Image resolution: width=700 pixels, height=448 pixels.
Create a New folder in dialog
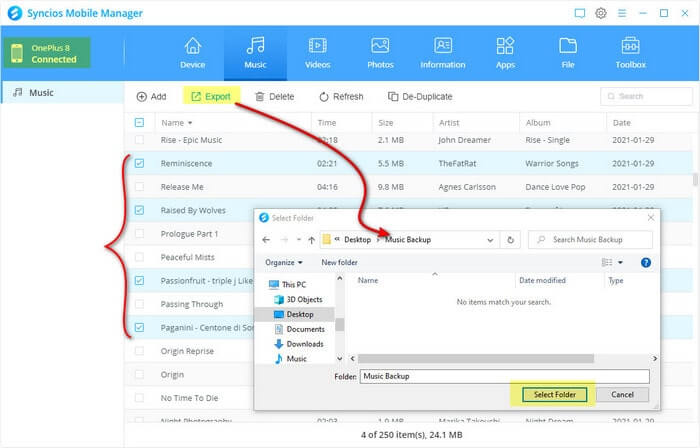point(339,262)
